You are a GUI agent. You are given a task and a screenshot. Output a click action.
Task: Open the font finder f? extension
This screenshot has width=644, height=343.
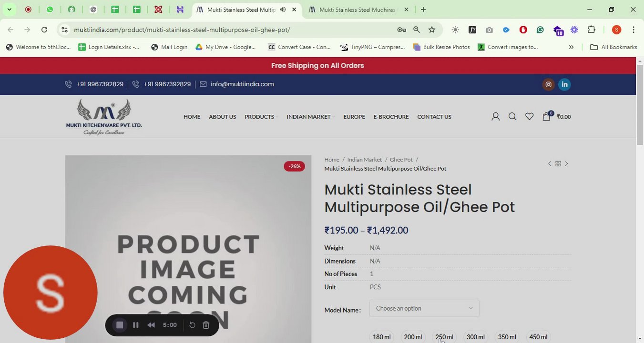click(472, 30)
